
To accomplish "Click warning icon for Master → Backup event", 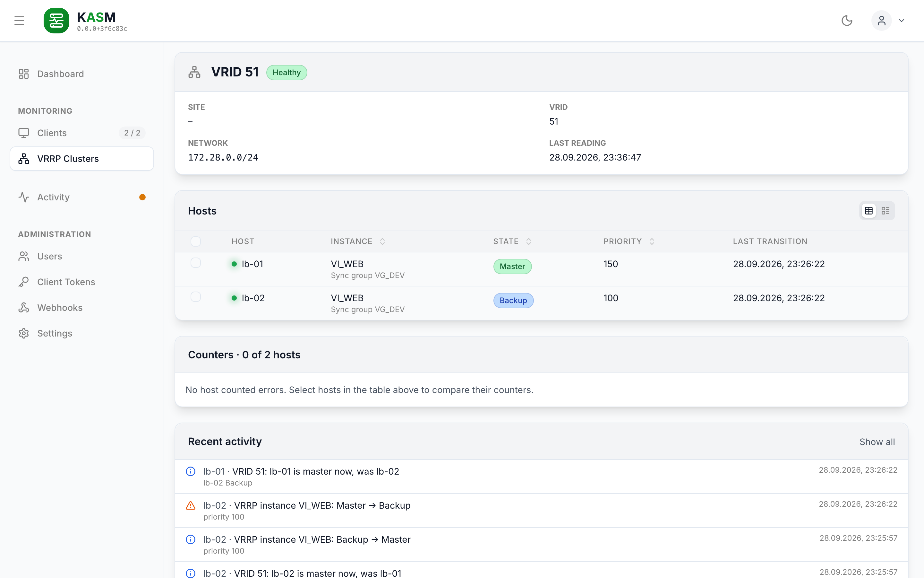I will [x=191, y=505].
